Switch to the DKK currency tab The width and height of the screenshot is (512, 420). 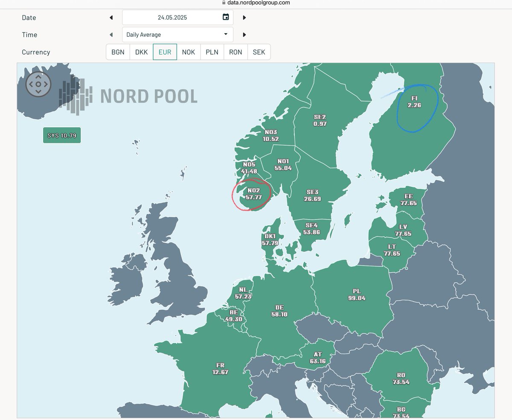point(141,52)
